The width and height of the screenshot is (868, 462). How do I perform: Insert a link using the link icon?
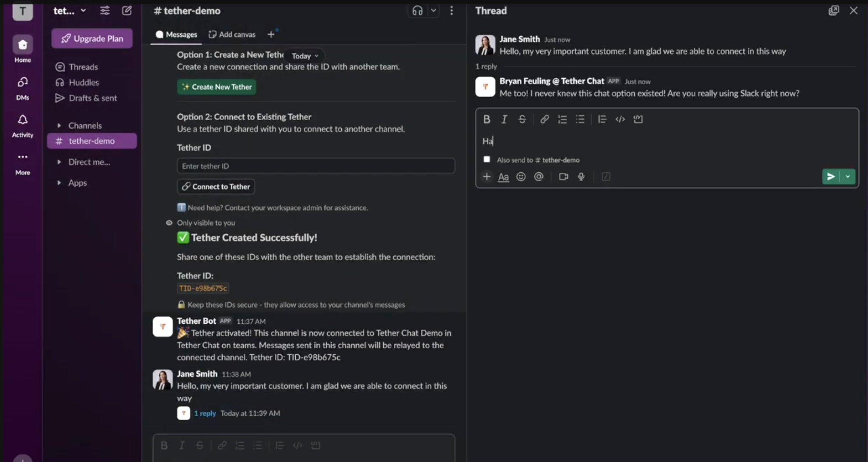tap(544, 119)
